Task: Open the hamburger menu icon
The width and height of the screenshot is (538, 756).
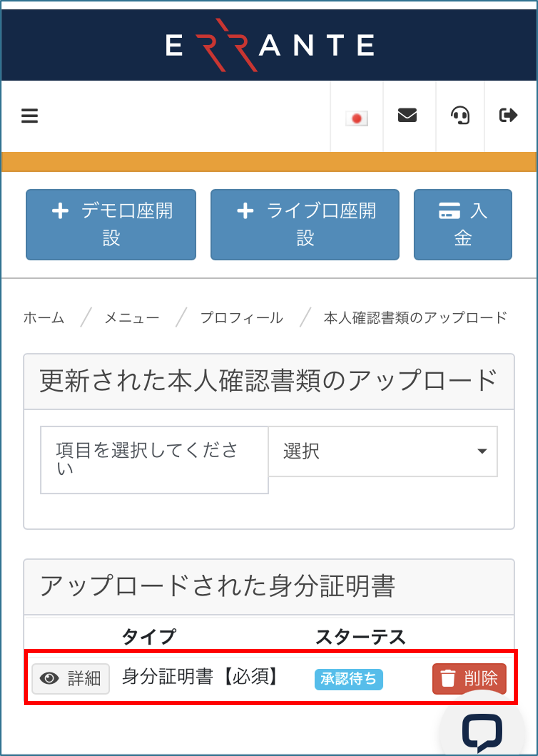Action: click(x=30, y=116)
